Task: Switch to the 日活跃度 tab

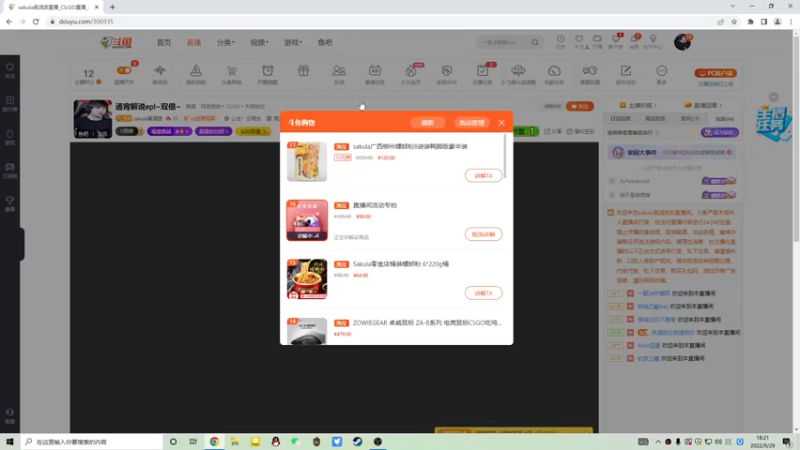Action: point(620,118)
